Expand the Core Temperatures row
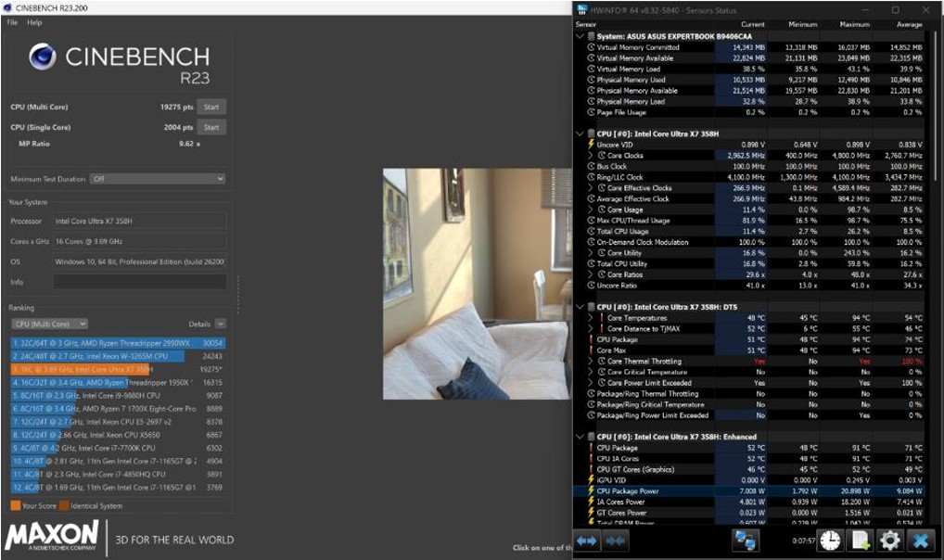The image size is (944, 560). [592, 318]
